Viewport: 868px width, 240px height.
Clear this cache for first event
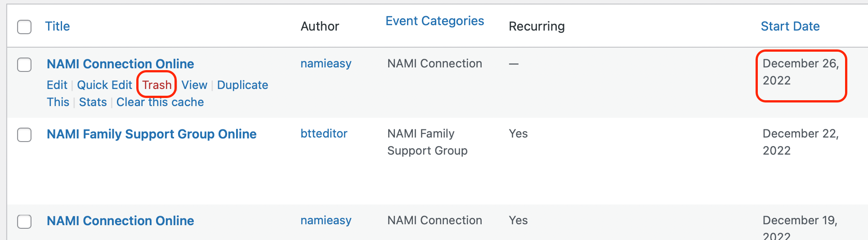[160, 102]
